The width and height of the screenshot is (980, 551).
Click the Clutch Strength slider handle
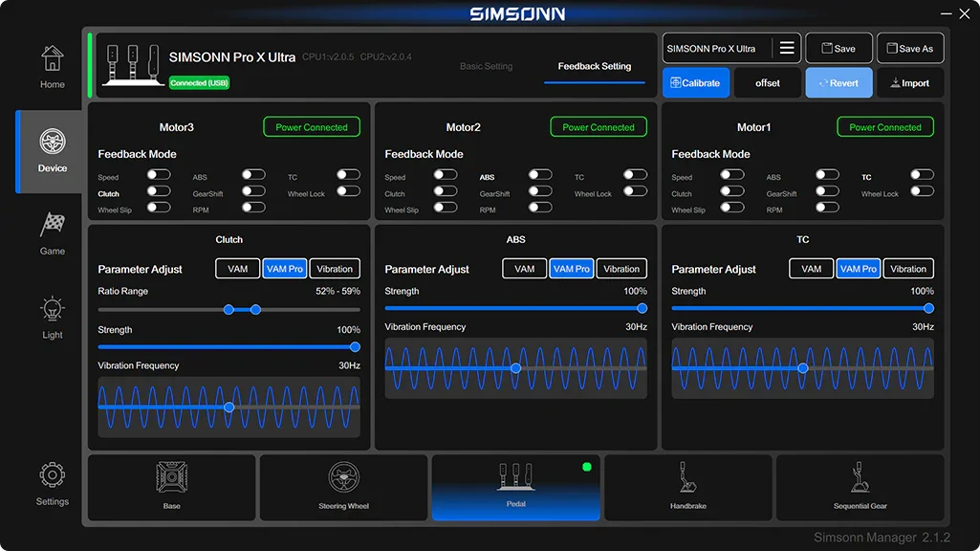(355, 347)
